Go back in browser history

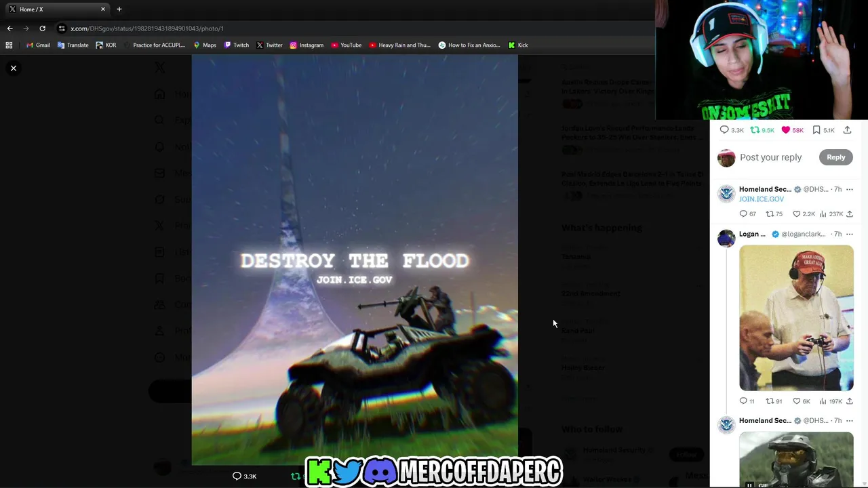[x=9, y=28]
